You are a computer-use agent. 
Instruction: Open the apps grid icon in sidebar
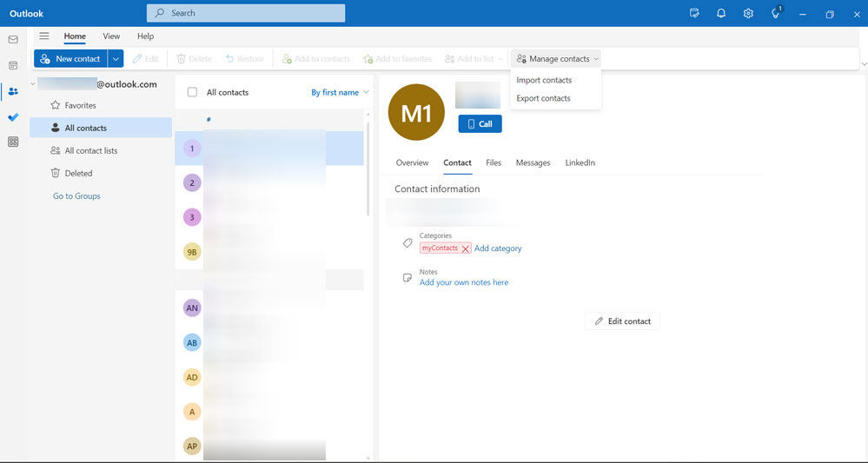[x=13, y=142]
